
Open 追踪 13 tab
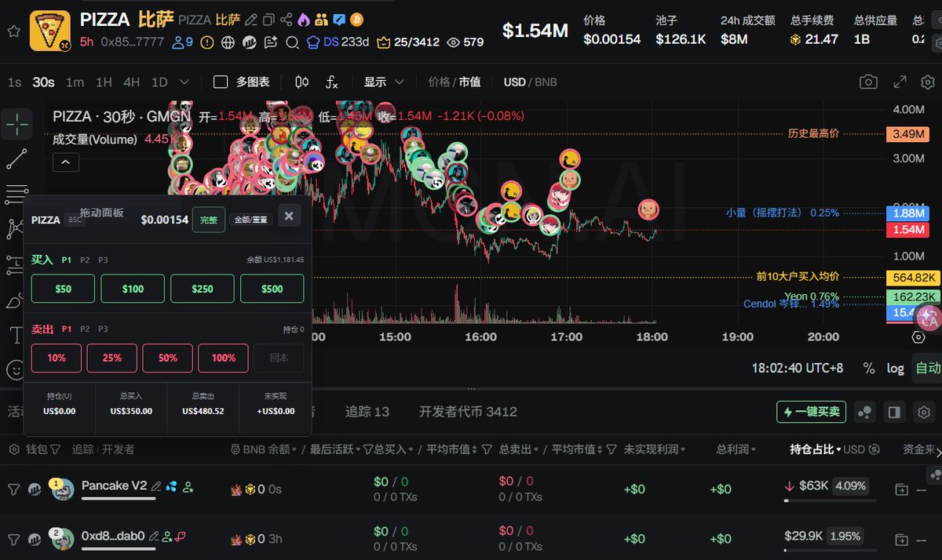pyautogui.click(x=367, y=412)
